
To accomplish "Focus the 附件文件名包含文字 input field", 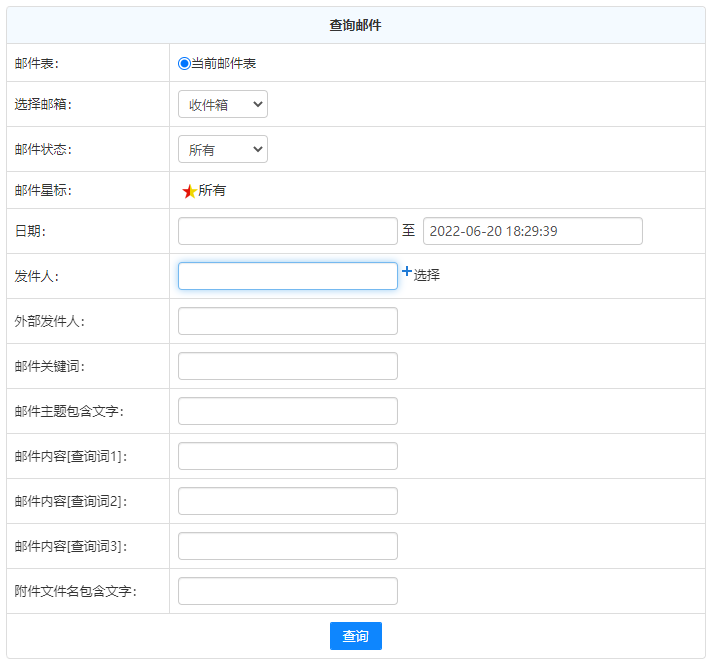I will tap(287, 591).
